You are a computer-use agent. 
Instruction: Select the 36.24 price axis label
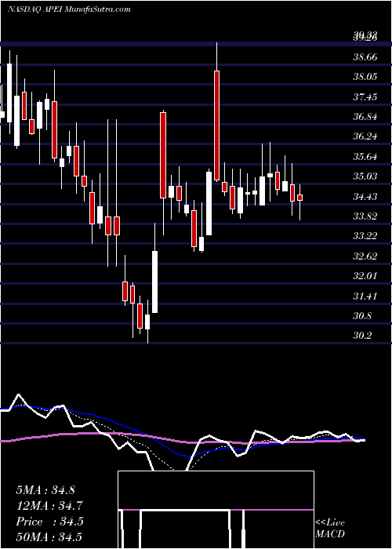365,136
